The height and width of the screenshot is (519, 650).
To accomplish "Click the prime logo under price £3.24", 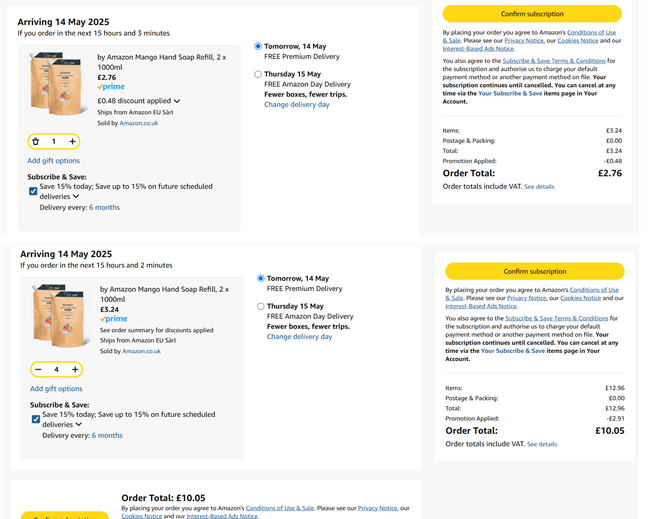I will click(x=114, y=319).
